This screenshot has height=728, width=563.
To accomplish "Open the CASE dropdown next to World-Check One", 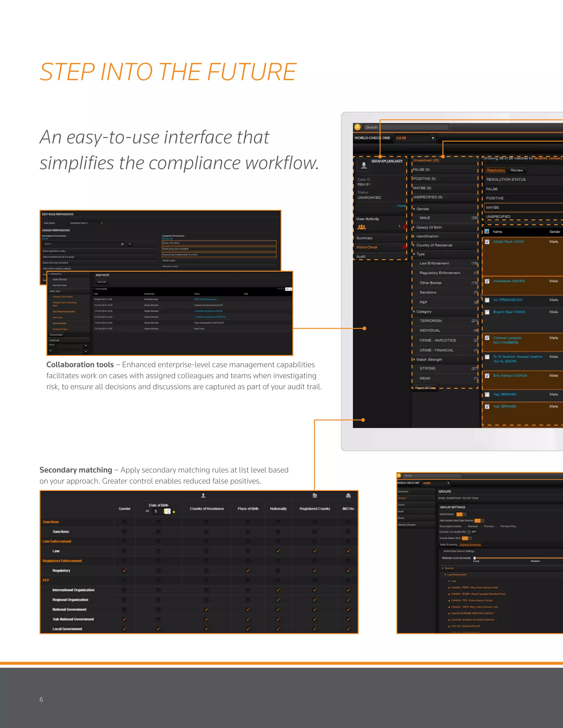I will point(433,138).
